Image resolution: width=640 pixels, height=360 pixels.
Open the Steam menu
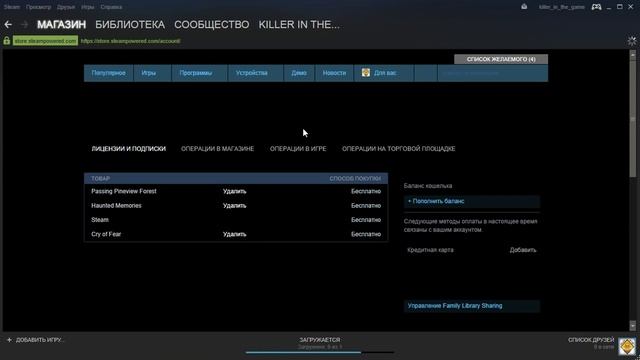pyautogui.click(x=12, y=7)
